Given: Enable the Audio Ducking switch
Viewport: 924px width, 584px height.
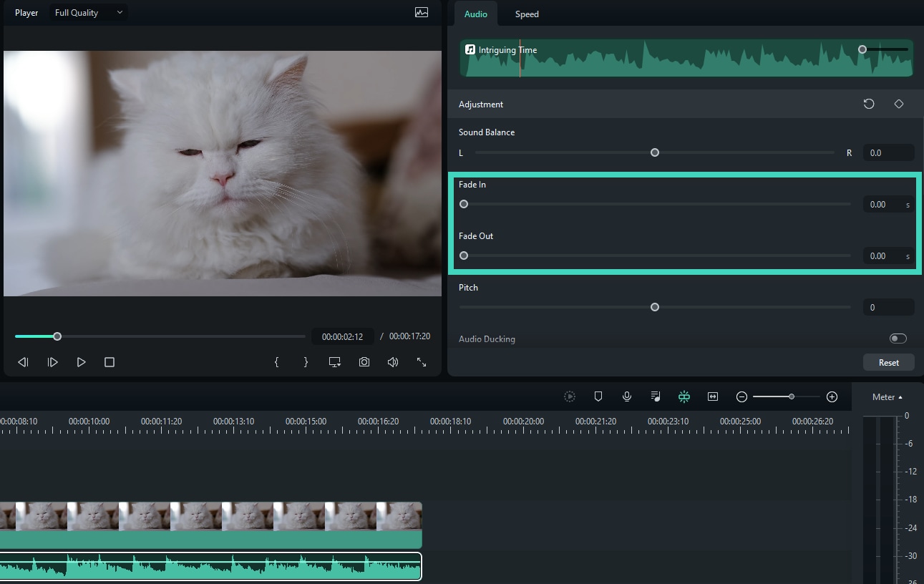Looking at the screenshot, I should point(898,339).
